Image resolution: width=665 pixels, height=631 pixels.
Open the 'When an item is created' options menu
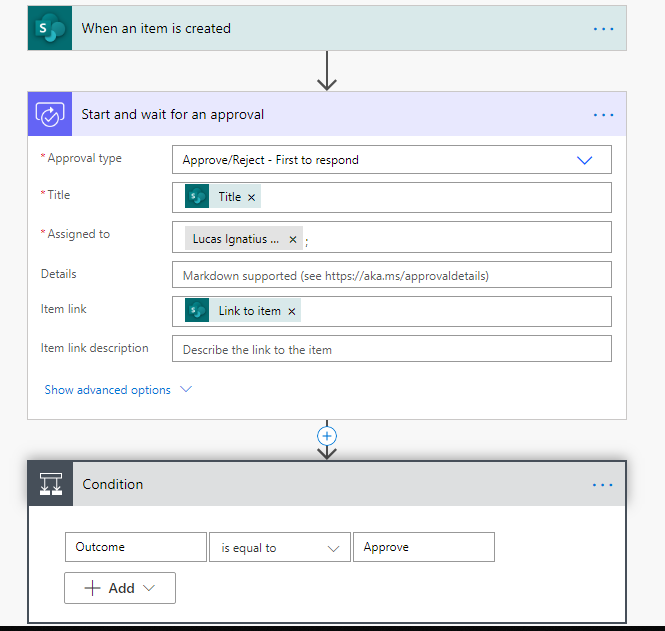coord(603,29)
